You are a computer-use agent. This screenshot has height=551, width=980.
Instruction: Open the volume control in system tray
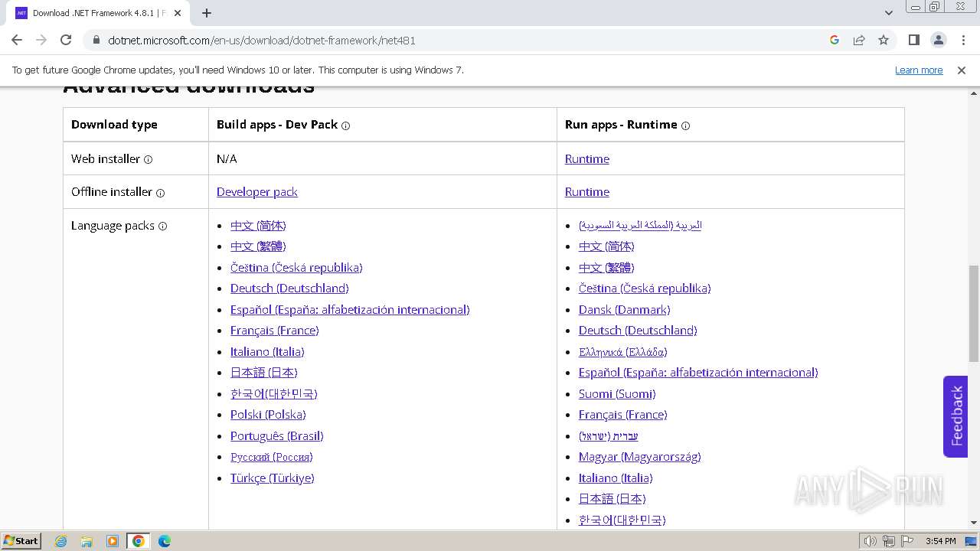point(870,541)
